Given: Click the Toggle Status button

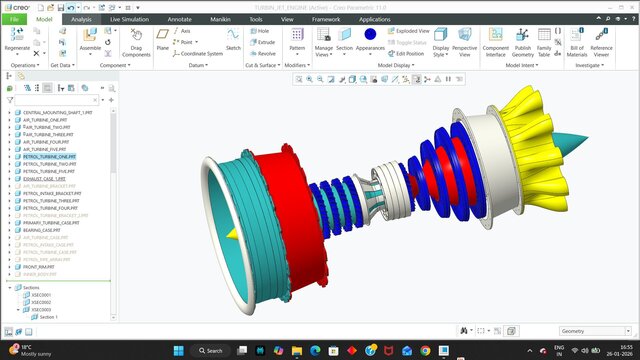Looking at the screenshot, I should click(x=407, y=42).
